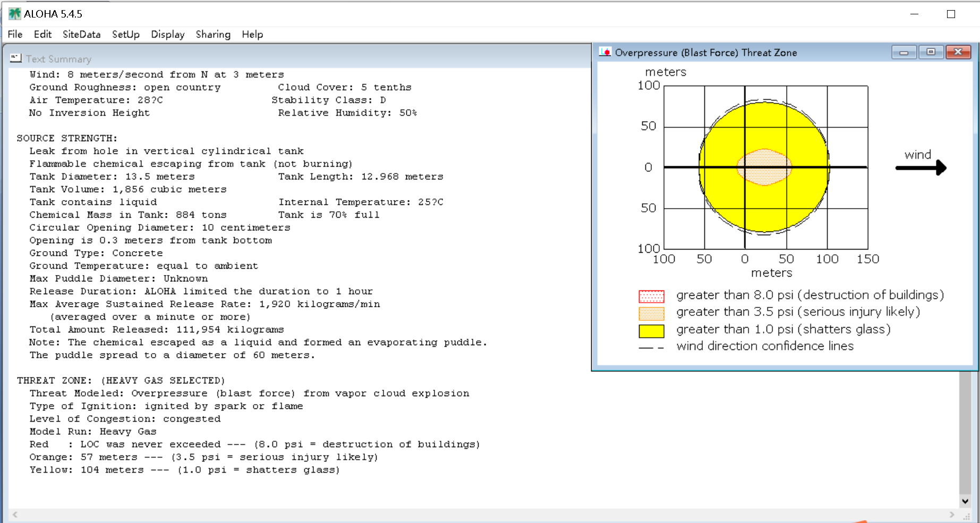Image resolution: width=980 pixels, height=523 pixels.
Task: Click the 'Tank Volume: 1,856 cubic meters' line
Action: pos(128,189)
